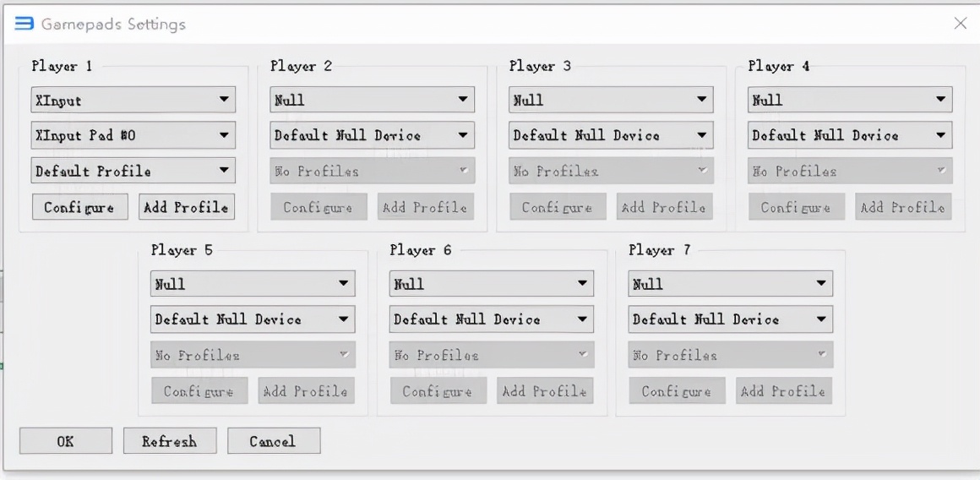This screenshot has width=980, height=480.
Task: Open Player 5 handler dropdown
Action: [253, 284]
